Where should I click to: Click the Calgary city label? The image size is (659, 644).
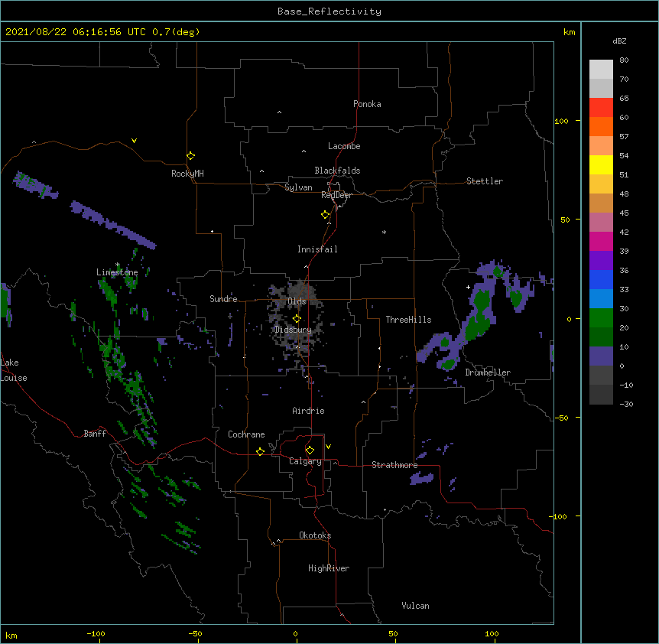click(305, 461)
